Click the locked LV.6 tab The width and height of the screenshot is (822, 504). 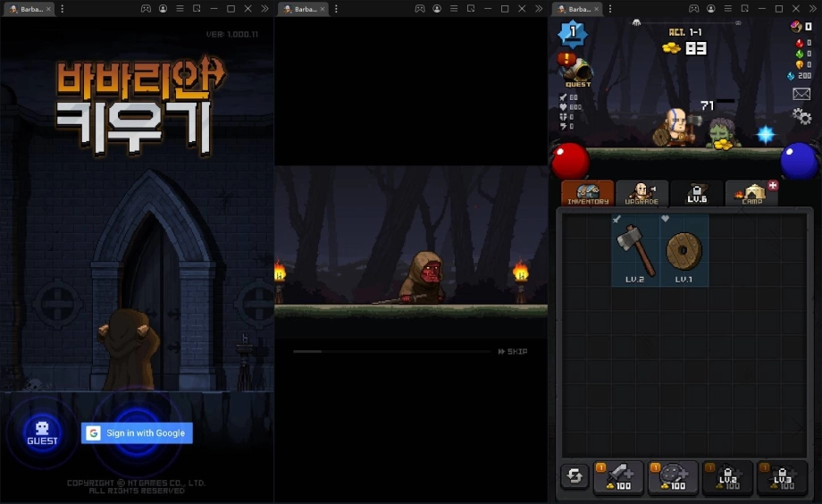[696, 193]
